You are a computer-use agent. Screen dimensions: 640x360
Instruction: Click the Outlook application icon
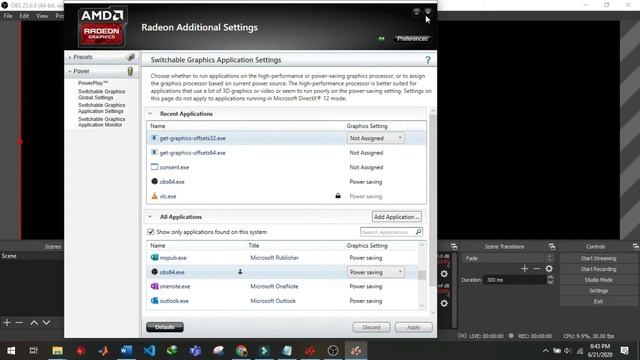tap(154, 301)
